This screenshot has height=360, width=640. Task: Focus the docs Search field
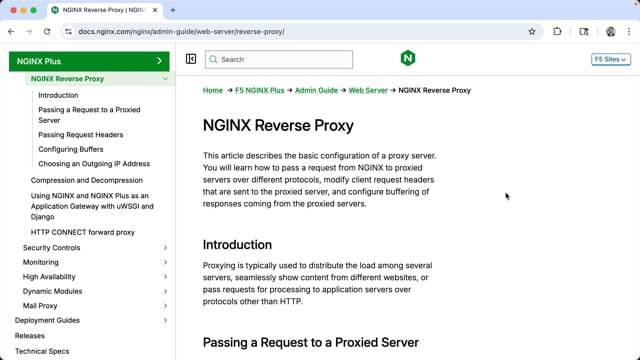279,60
